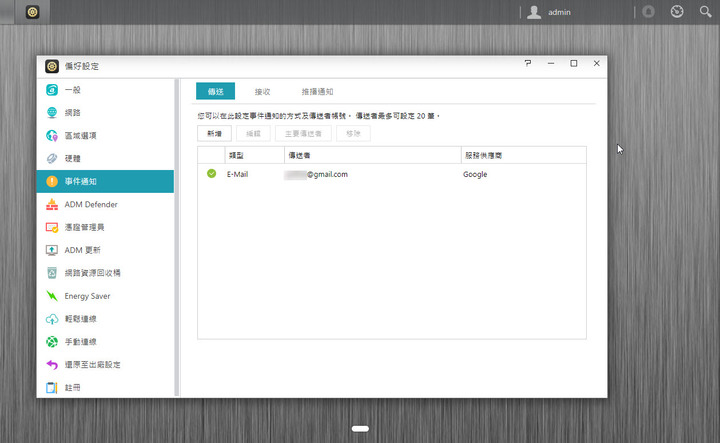
Task: Open the 硬體 hardware icon
Action: pyautogui.click(x=52, y=158)
